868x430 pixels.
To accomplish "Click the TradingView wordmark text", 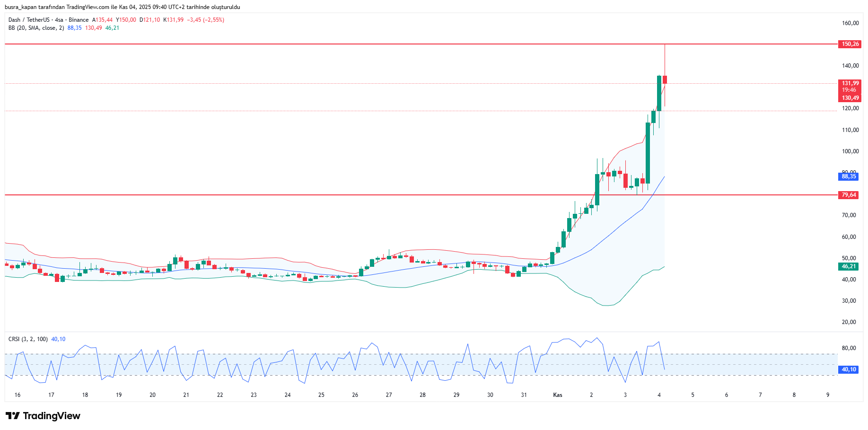I will [52, 416].
